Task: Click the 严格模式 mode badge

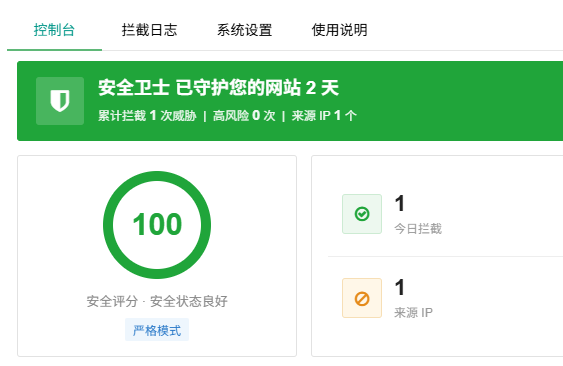Action: pos(157,330)
